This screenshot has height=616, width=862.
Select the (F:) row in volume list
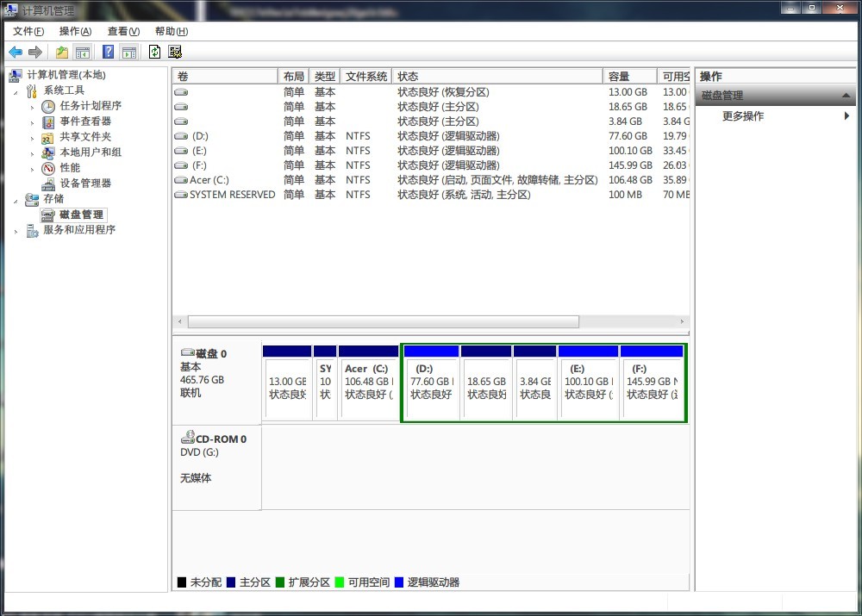(432, 165)
